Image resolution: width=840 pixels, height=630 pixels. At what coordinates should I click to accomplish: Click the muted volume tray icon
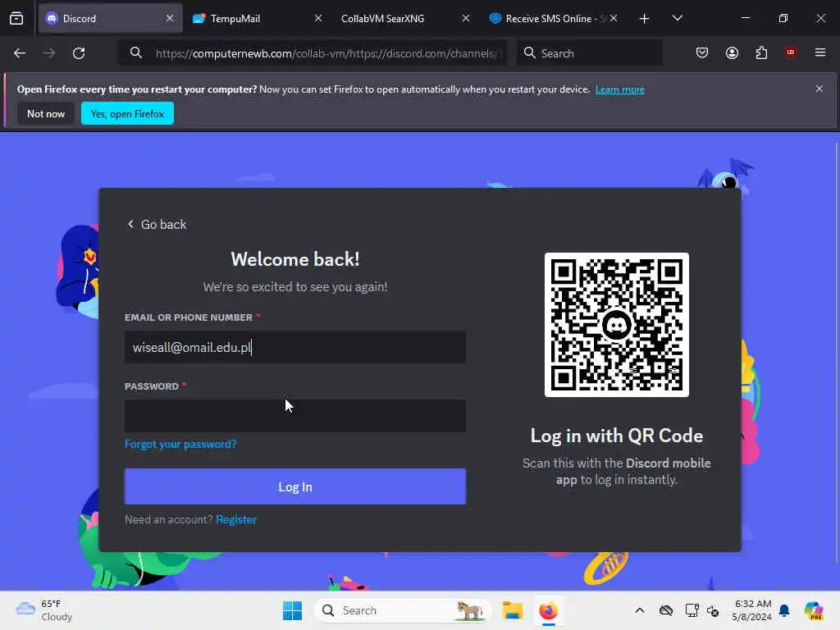click(x=713, y=610)
